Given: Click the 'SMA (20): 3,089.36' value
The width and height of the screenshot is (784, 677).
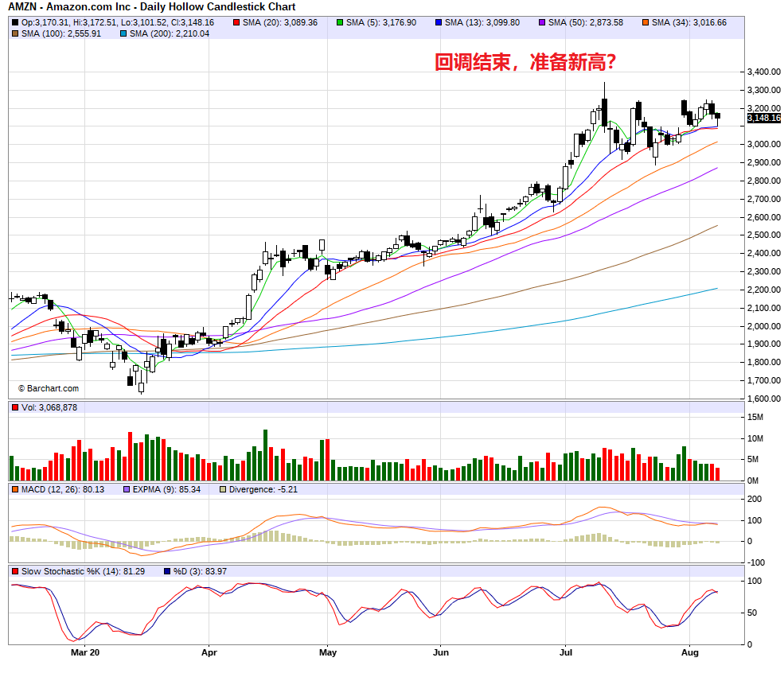Looking at the screenshot, I should click(x=280, y=22).
